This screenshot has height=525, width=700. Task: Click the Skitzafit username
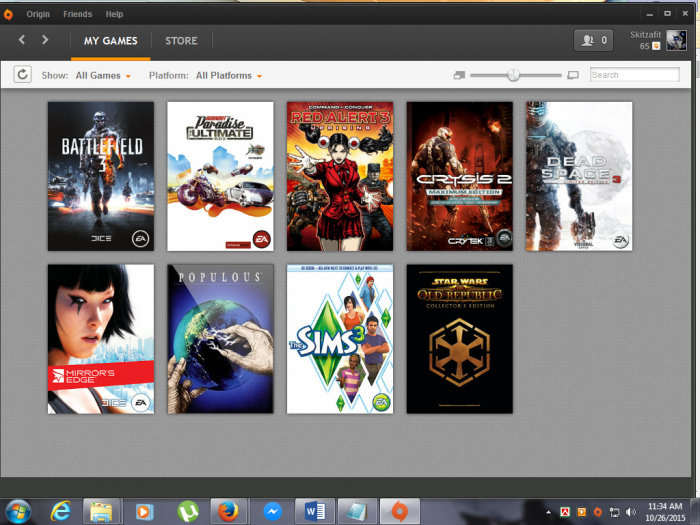(646, 34)
